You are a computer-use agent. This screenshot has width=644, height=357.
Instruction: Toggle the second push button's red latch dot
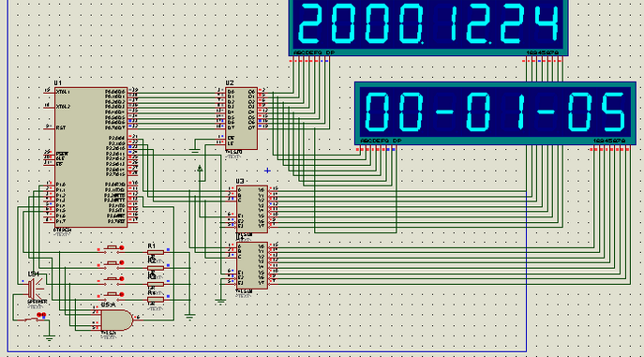click(122, 263)
